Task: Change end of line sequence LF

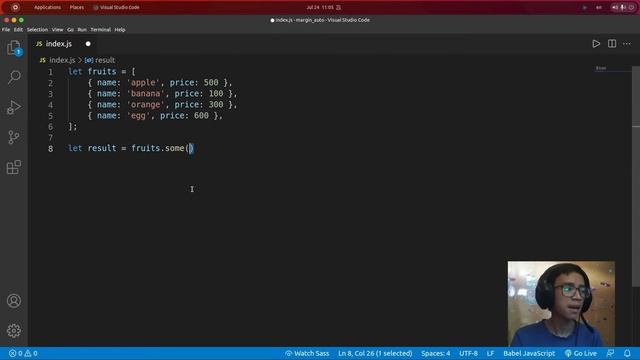Action: click(490, 353)
